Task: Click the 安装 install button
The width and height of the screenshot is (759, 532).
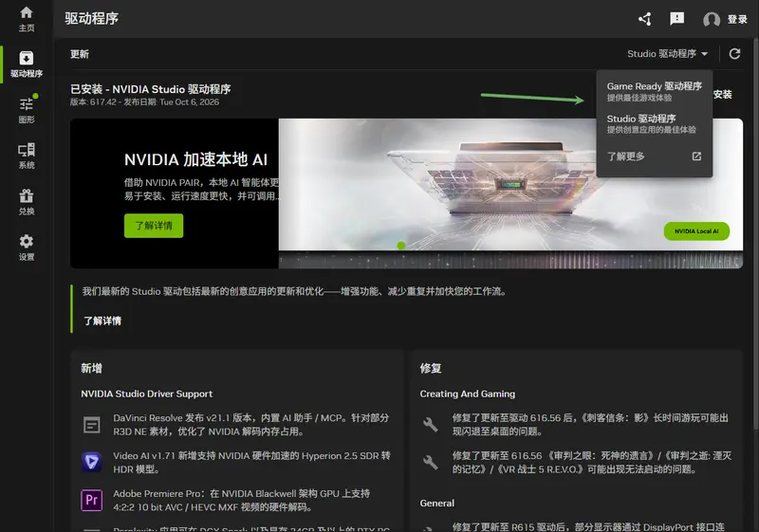Action: tap(723, 94)
